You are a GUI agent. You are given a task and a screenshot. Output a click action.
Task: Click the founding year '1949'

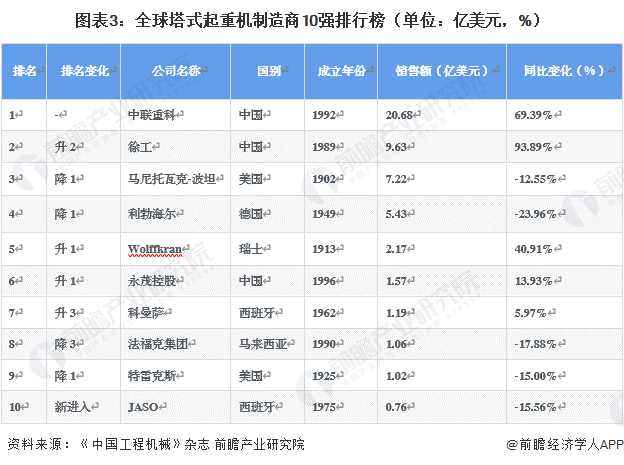tap(324, 214)
